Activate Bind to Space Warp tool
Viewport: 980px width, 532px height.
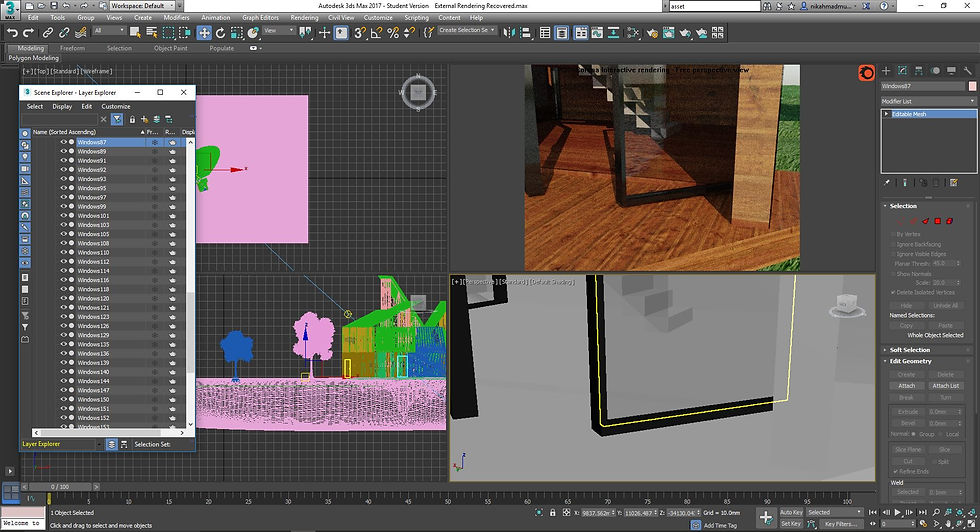click(80, 33)
